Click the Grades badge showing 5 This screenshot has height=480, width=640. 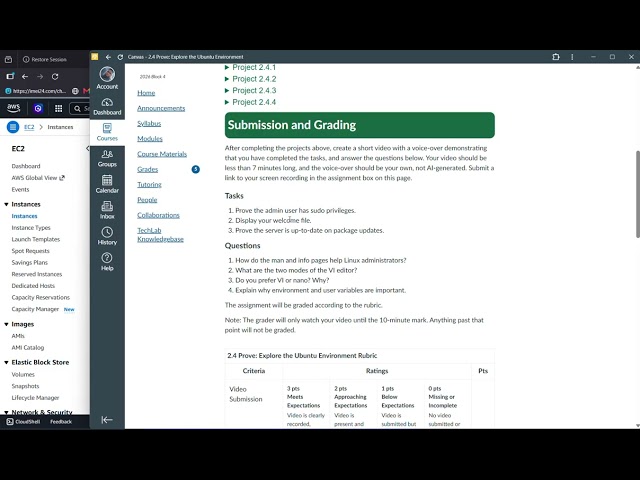[196, 169]
